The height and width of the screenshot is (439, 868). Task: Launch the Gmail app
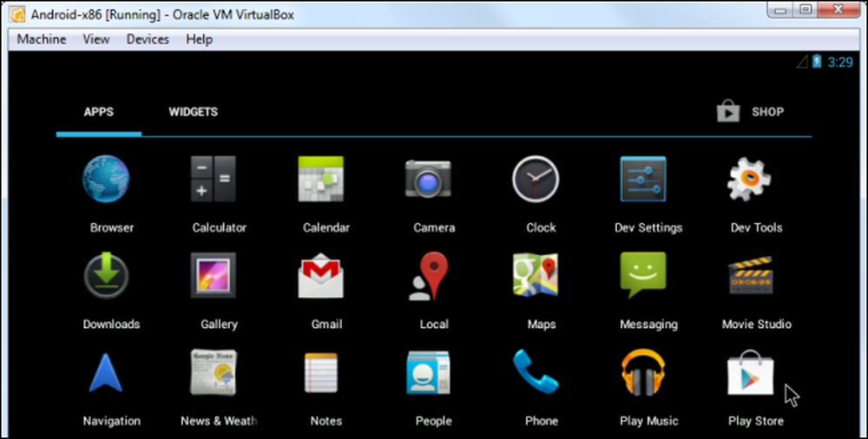point(320,275)
